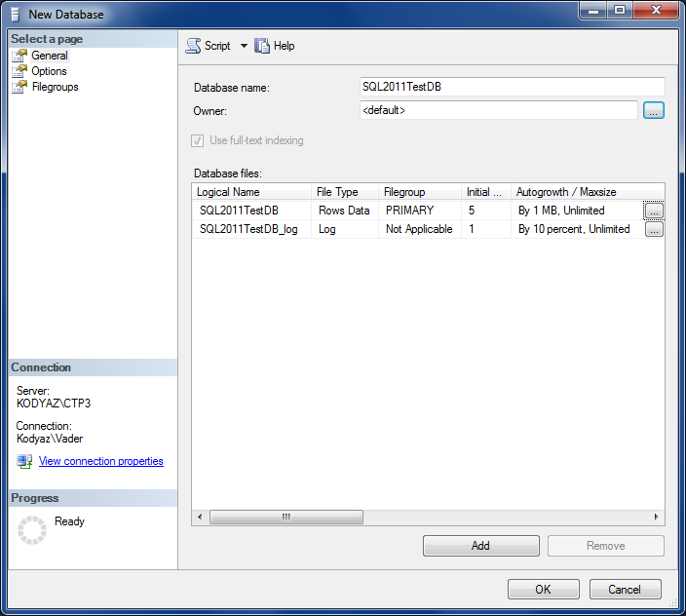Click the Add button
Image resolution: width=686 pixels, height=616 pixels.
coord(480,546)
